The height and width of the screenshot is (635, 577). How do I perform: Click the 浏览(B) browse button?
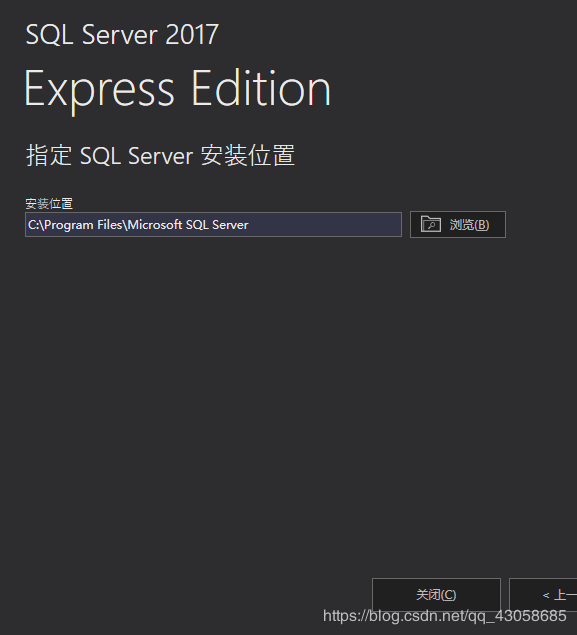(458, 224)
